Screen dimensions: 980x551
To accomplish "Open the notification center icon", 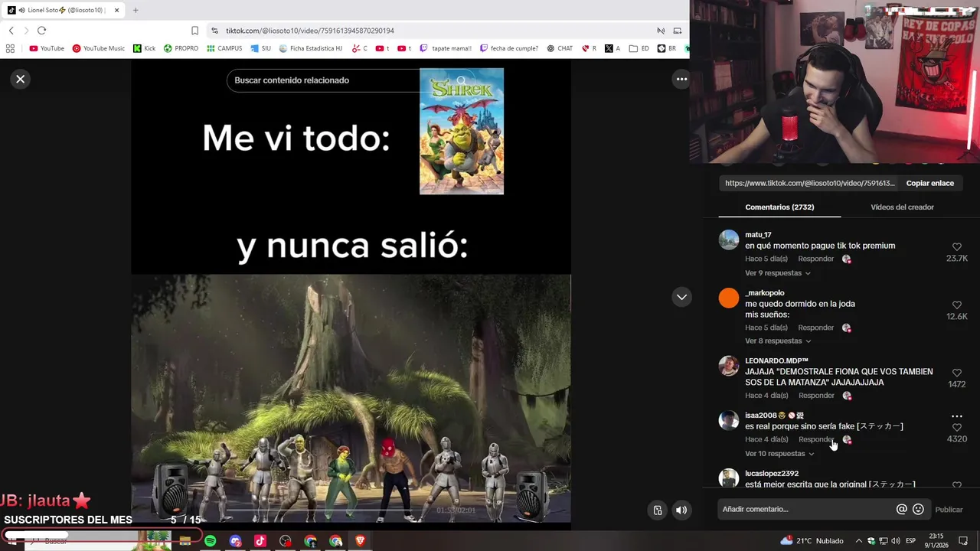I will 963,541.
